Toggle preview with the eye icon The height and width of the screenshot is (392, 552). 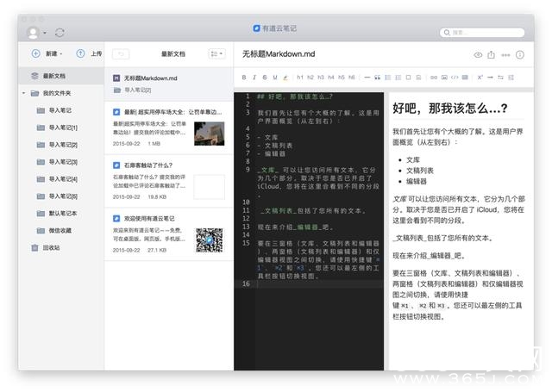[479, 54]
